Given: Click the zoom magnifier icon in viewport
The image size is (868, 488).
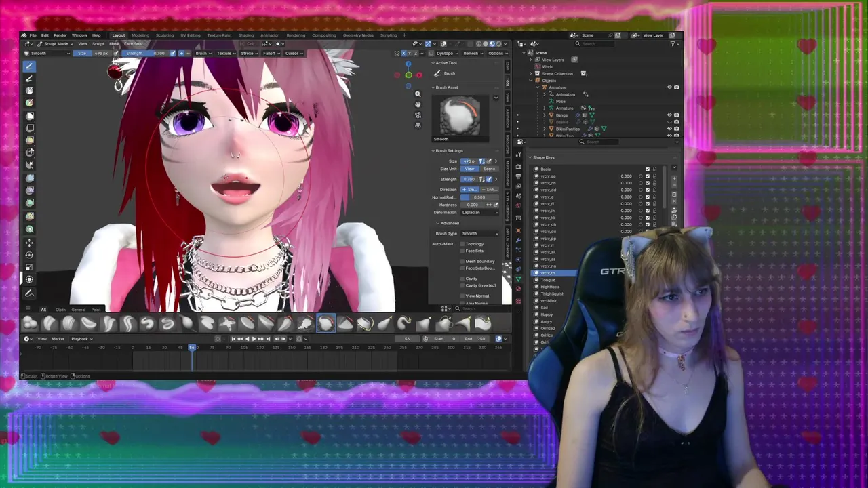Looking at the screenshot, I should click(418, 94).
